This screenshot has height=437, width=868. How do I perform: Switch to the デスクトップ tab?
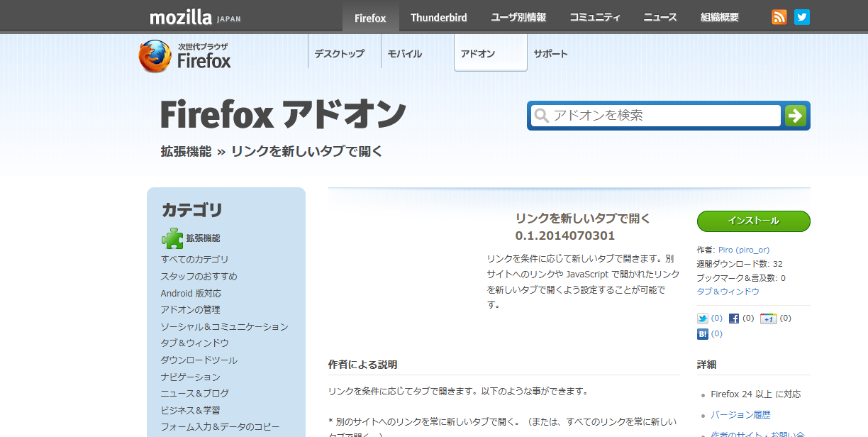339,54
